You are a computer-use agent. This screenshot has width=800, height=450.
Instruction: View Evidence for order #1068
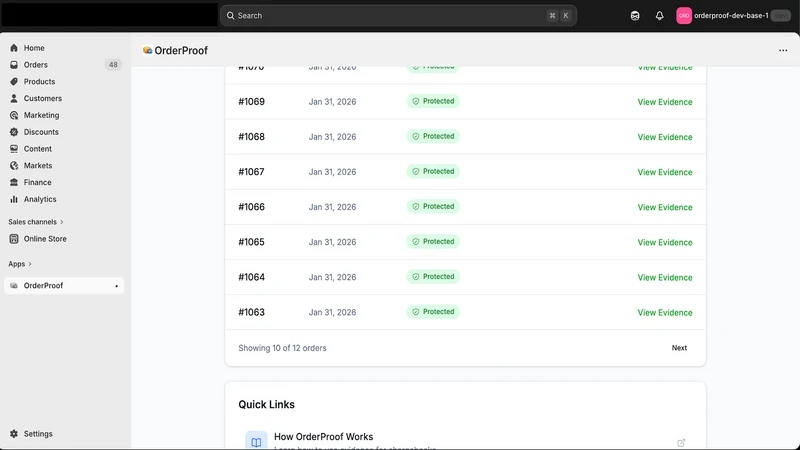pos(665,137)
